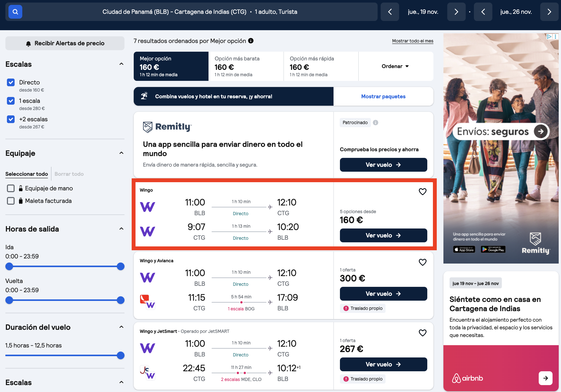The width and height of the screenshot is (561, 392).
Task: Click 2 escalas MDE, CLO stop label
Action: click(x=241, y=379)
